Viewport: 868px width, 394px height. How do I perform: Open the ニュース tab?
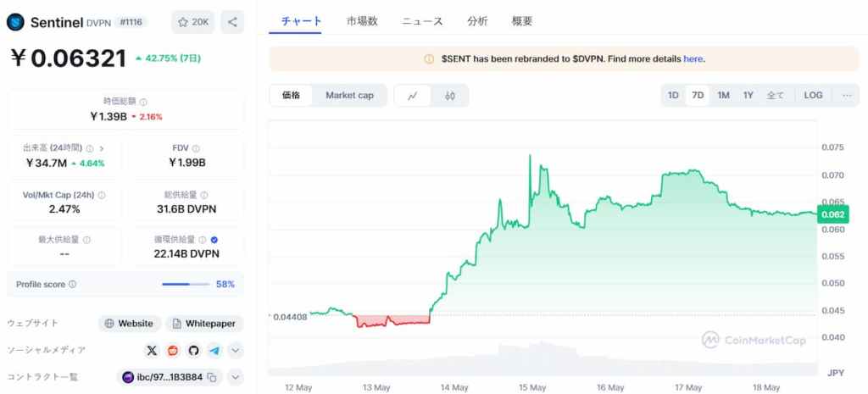point(422,21)
